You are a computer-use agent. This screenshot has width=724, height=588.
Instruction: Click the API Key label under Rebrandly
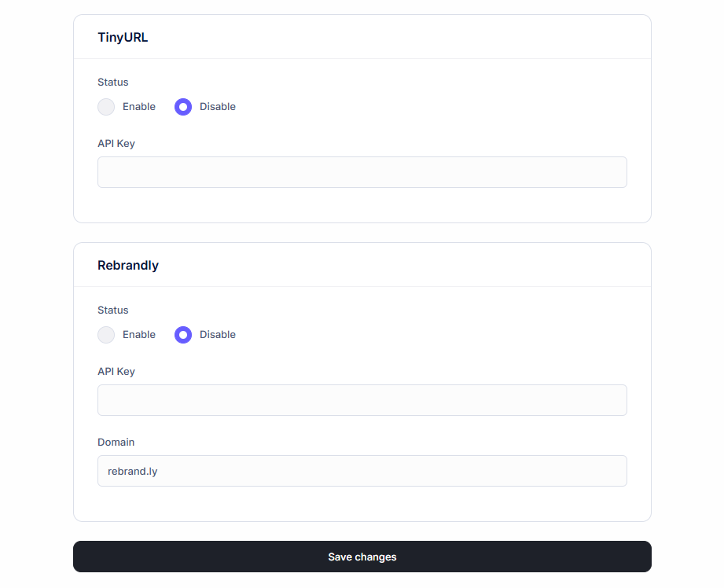(116, 371)
